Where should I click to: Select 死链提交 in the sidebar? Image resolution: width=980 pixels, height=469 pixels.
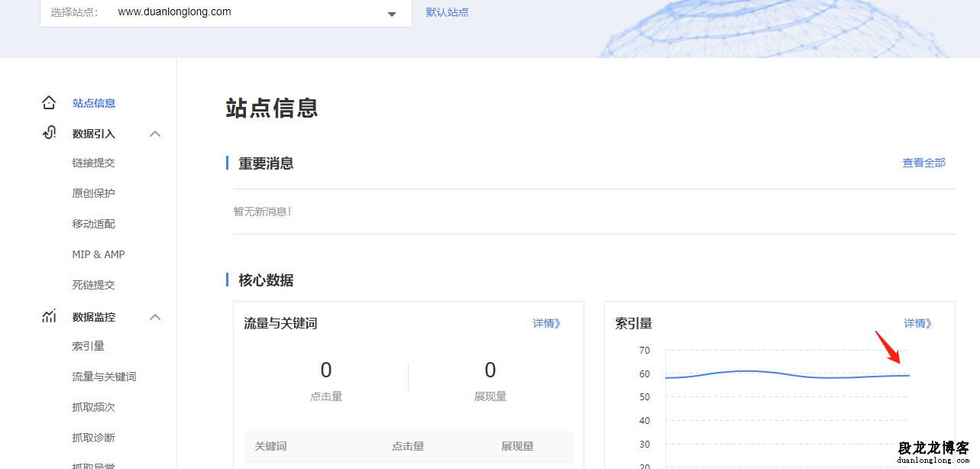tap(93, 285)
